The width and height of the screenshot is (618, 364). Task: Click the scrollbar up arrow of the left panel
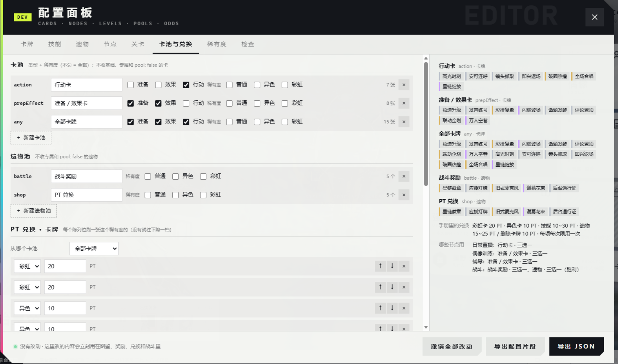tap(426, 58)
